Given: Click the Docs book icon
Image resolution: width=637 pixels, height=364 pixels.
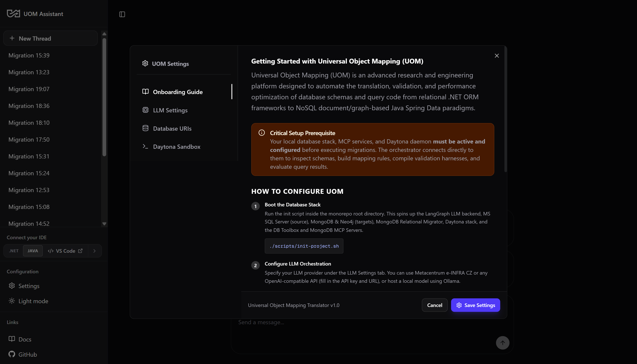Looking at the screenshot, I should point(12,339).
